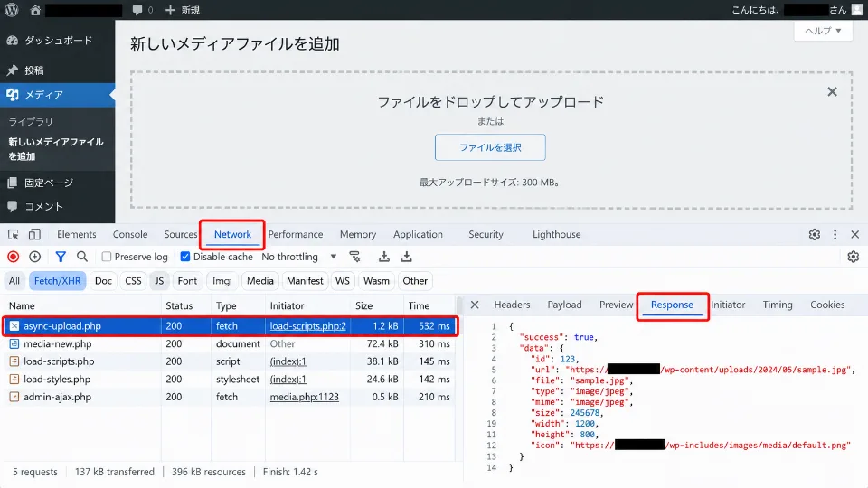Open DevTools three-dot more menu
This screenshot has width=868, height=488.
click(x=835, y=235)
